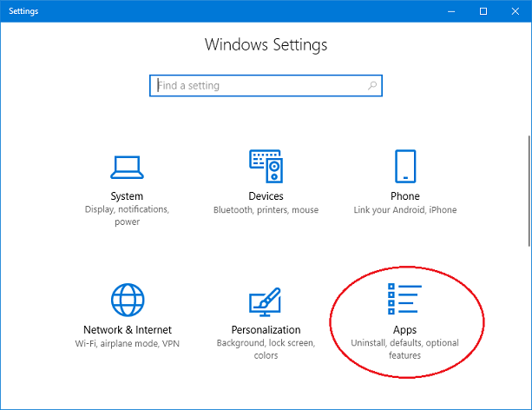Click the Devices speaker and keyboard icon
This screenshot has width=532, height=410.
(x=266, y=165)
